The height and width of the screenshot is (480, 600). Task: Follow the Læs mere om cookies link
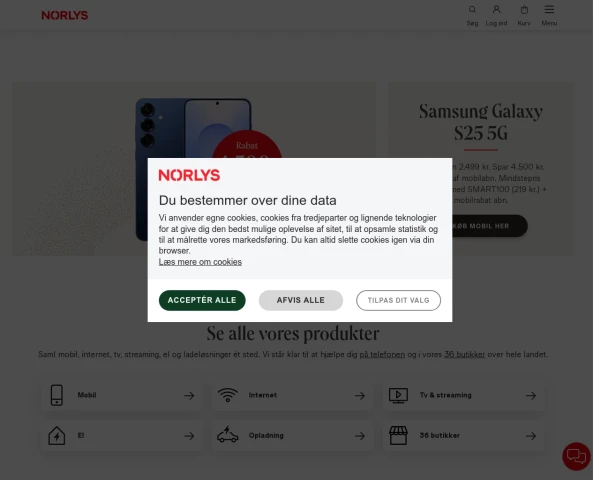click(200, 262)
